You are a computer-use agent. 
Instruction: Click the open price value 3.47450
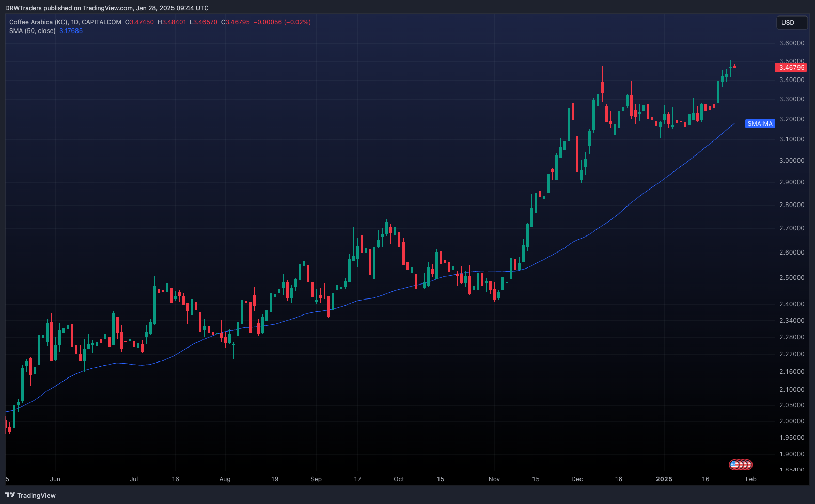click(142, 22)
